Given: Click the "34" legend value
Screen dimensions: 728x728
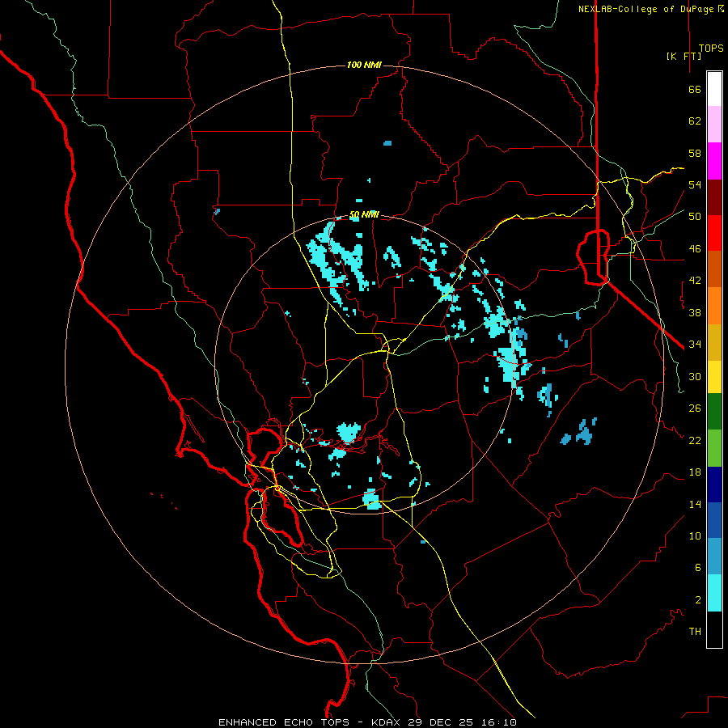Looking at the screenshot, I should pyautogui.click(x=695, y=345).
